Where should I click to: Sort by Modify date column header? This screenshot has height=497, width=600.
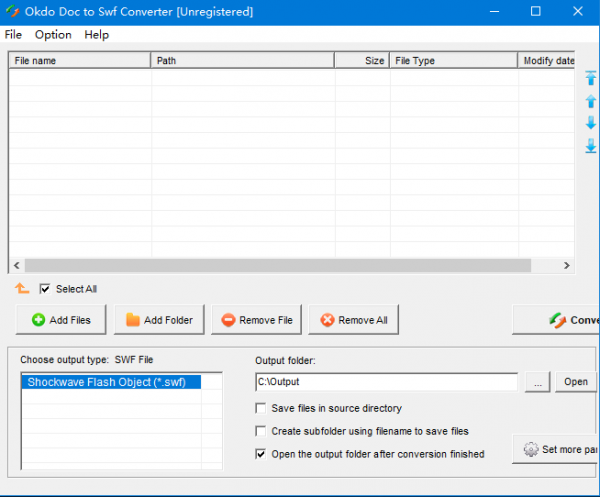tap(546, 60)
